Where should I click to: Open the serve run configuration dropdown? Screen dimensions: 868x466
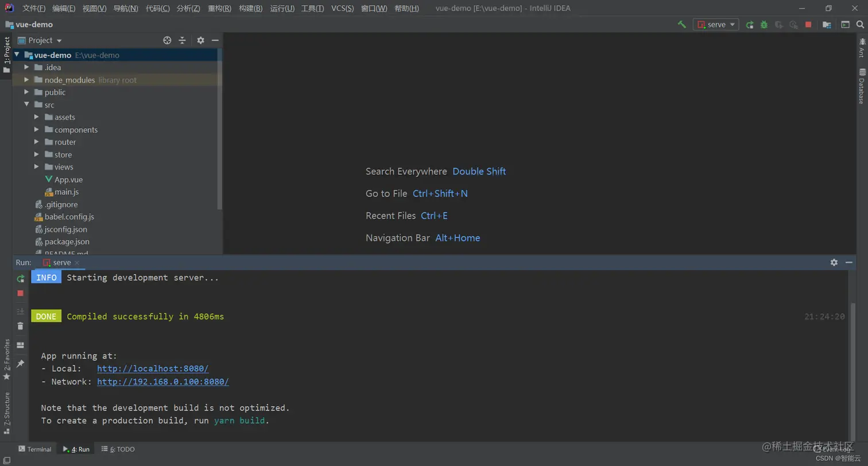(716, 25)
